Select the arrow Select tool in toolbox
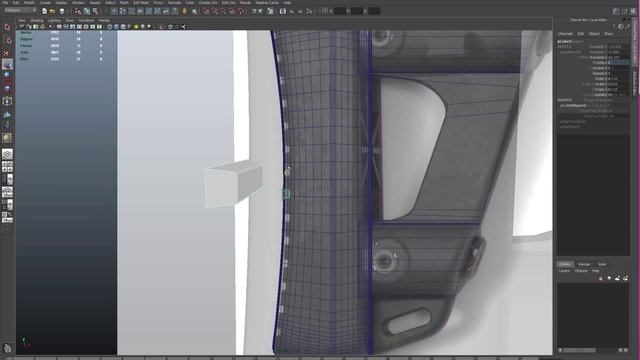 (x=7, y=27)
